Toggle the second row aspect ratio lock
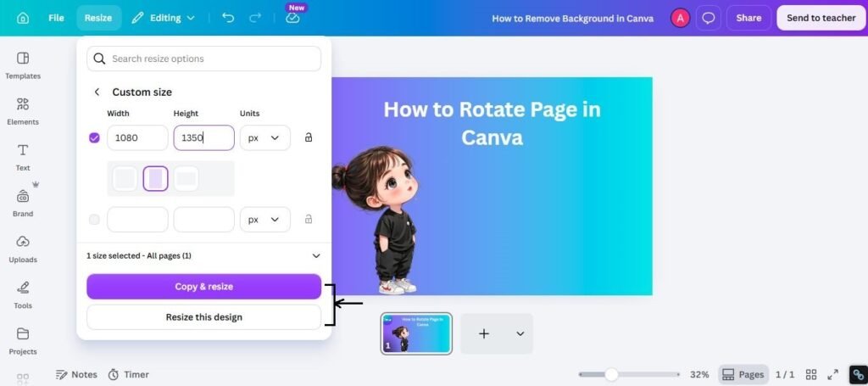The height and width of the screenshot is (386, 868). click(x=309, y=220)
